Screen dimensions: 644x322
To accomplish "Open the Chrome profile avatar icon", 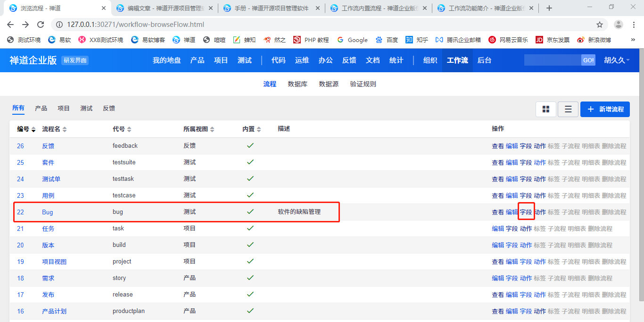I will pos(619,25).
